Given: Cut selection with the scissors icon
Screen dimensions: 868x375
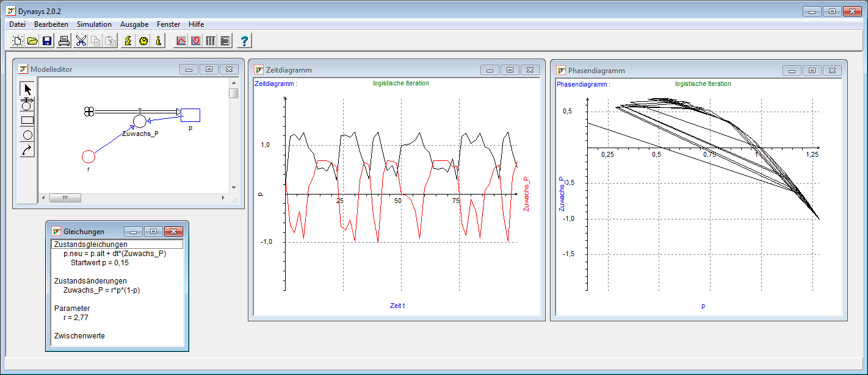Looking at the screenshot, I should coord(81,41).
